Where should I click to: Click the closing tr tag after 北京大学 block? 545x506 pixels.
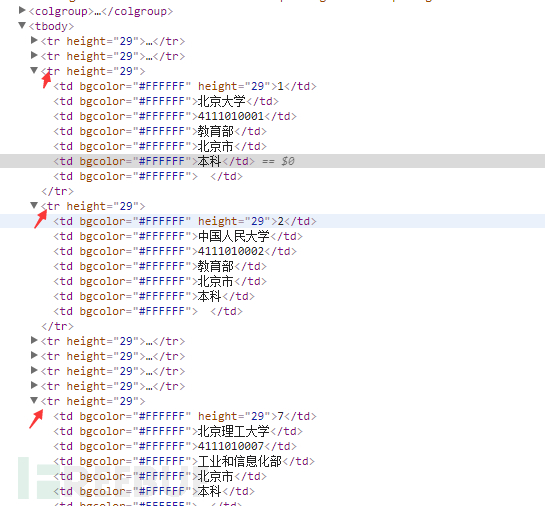[x=57, y=191]
